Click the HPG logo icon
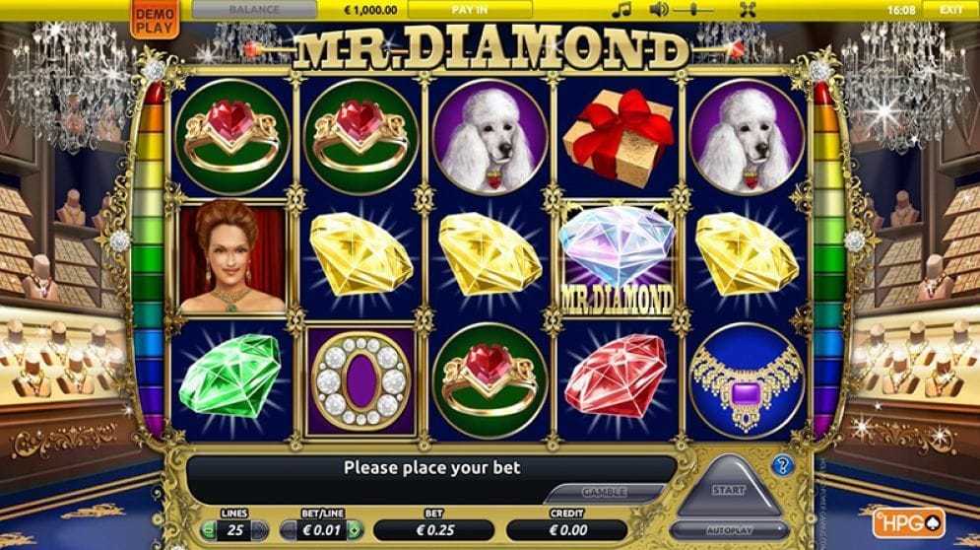The image size is (980, 550). [x=909, y=523]
